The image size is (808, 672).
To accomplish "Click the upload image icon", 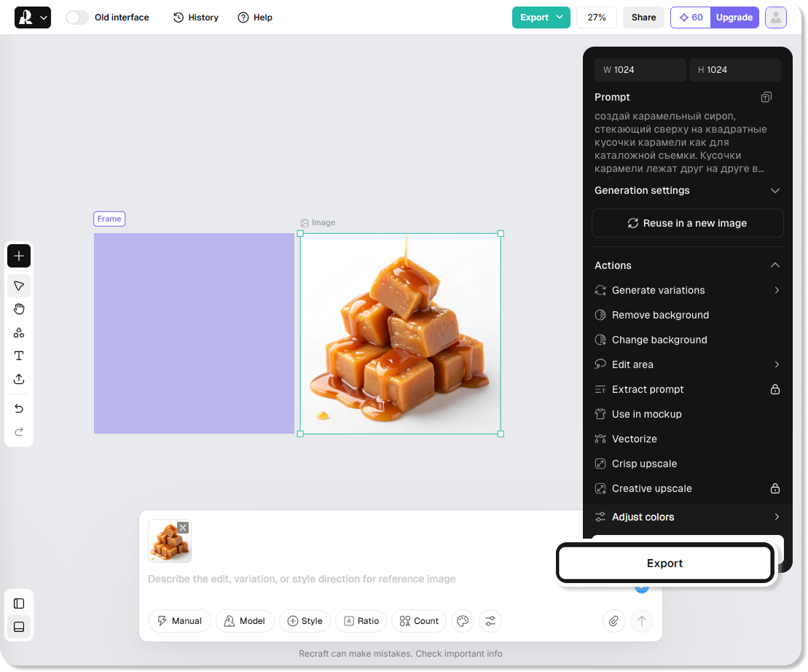I will click(x=19, y=379).
